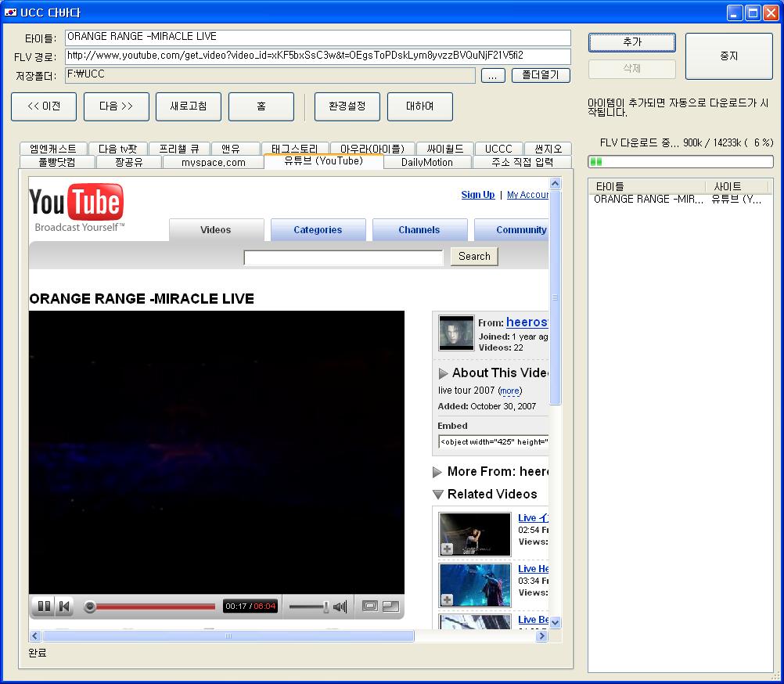Open the heeros uploader avatar thumbnail
This screenshot has height=684, width=784.
(x=456, y=333)
